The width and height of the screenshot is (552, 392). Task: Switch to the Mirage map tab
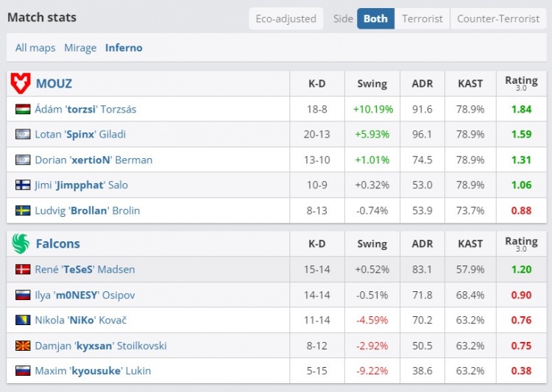(80, 48)
